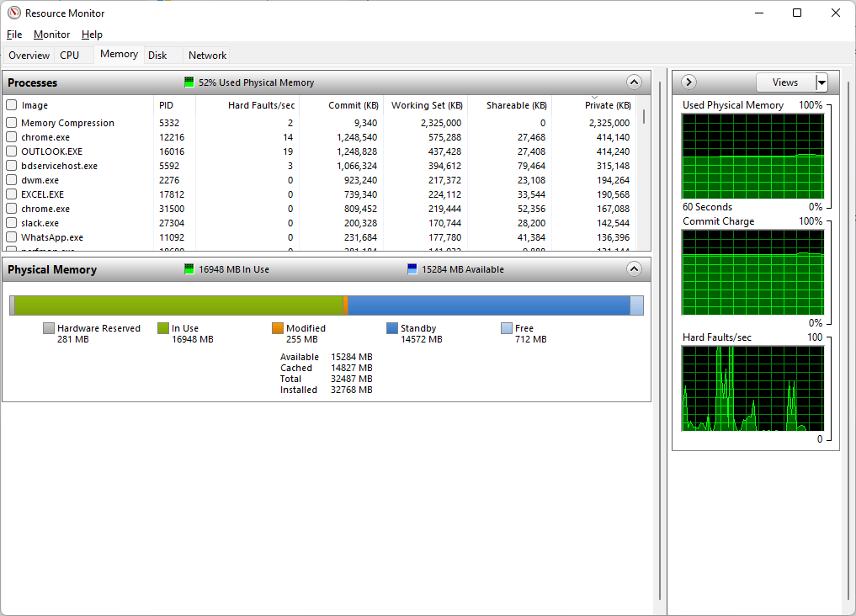Collapse the charts side panel
This screenshot has height=616, width=856.
tap(689, 82)
